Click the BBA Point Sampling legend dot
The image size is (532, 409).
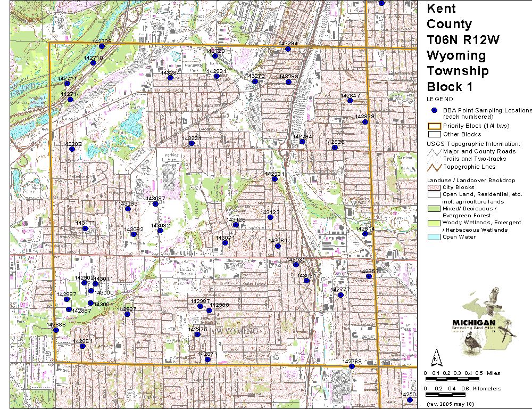[x=434, y=110]
